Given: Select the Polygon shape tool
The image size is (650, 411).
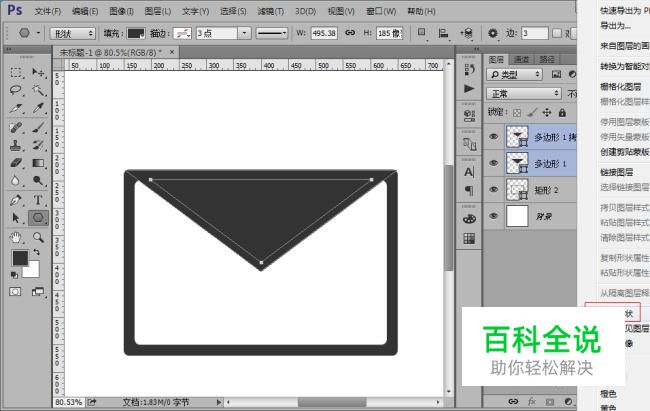Looking at the screenshot, I should 38,218.
